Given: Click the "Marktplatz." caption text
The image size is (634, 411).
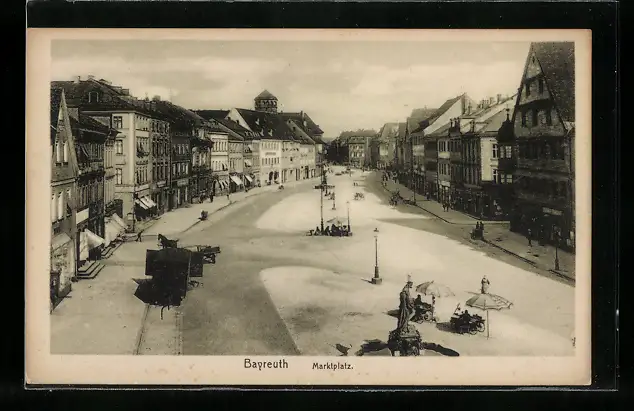Looking at the screenshot, I should coord(332,366).
